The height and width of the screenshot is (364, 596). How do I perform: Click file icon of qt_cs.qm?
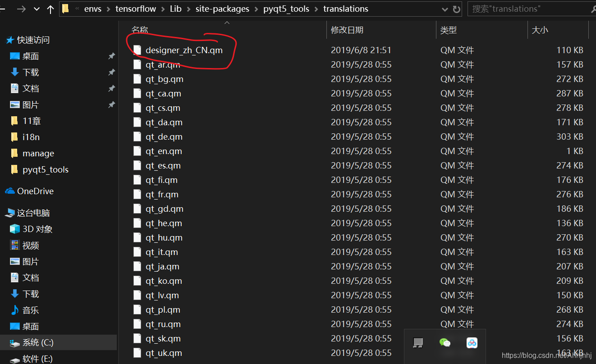(138, 108)
